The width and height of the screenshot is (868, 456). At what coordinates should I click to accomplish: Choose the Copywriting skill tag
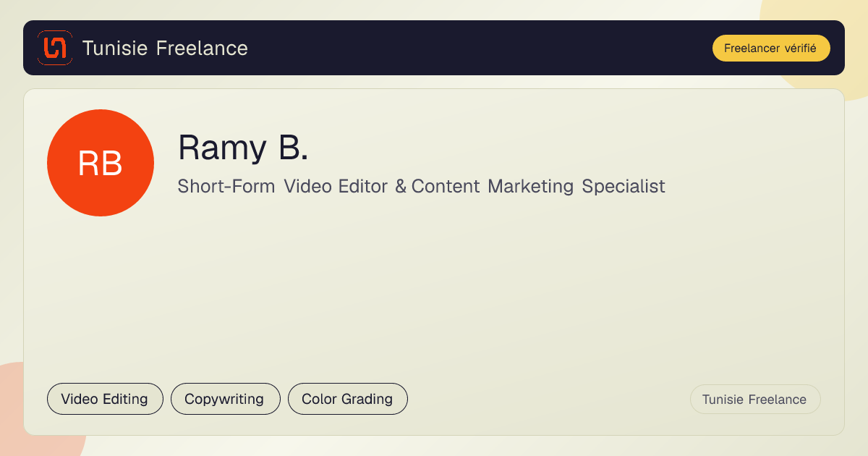coord(225,399)
